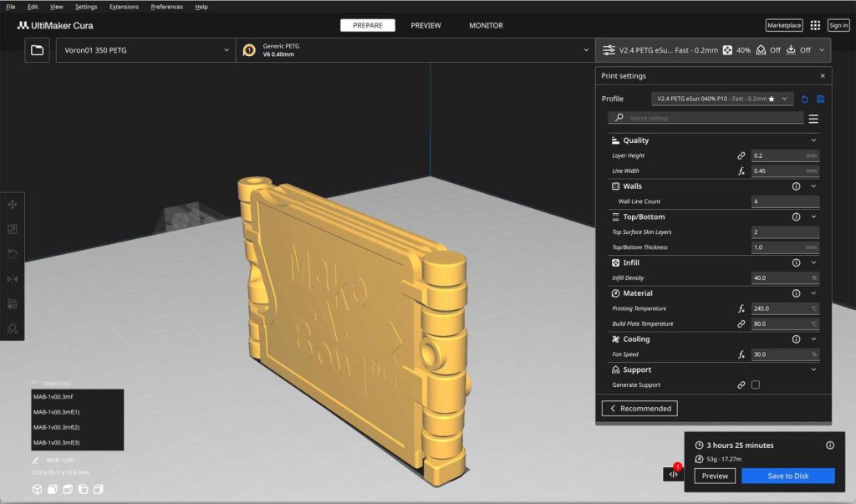Image resolution: width=856 pixels, height=504 pixels.
Task: Switch to the MONITOR stage tab
Action: point(486,25)
